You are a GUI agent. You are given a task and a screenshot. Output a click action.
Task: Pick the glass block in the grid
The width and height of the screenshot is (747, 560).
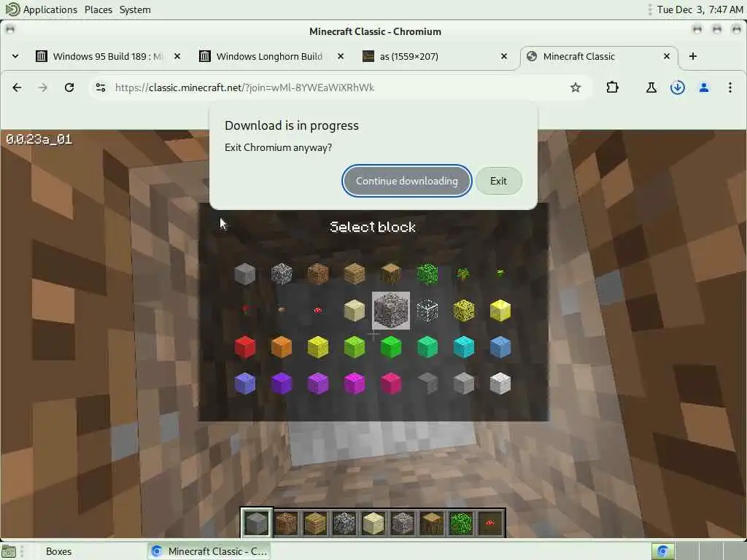tap(427, 311)
